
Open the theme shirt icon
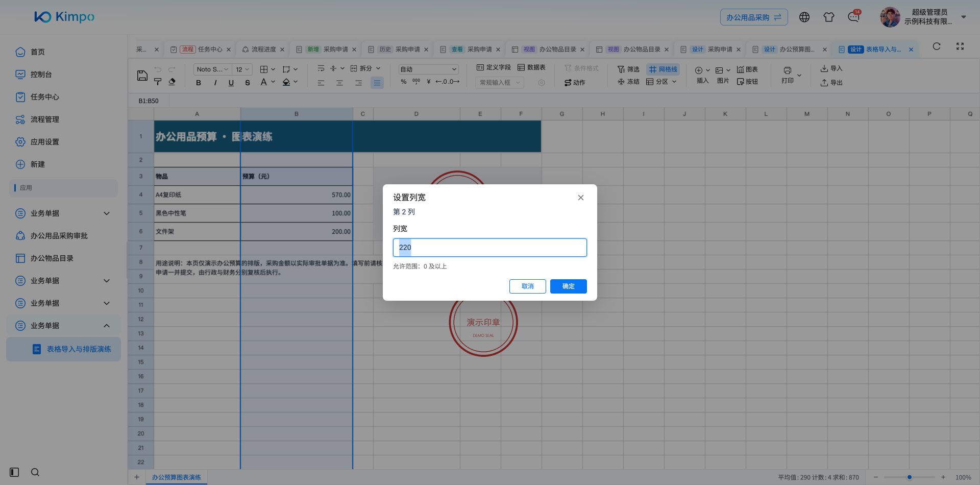point(829,17)
